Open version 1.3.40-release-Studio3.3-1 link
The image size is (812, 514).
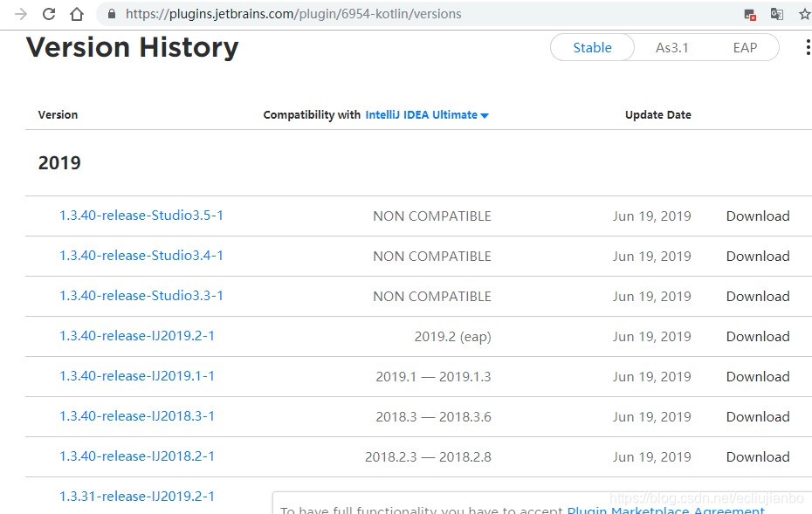tap(141, 296)
